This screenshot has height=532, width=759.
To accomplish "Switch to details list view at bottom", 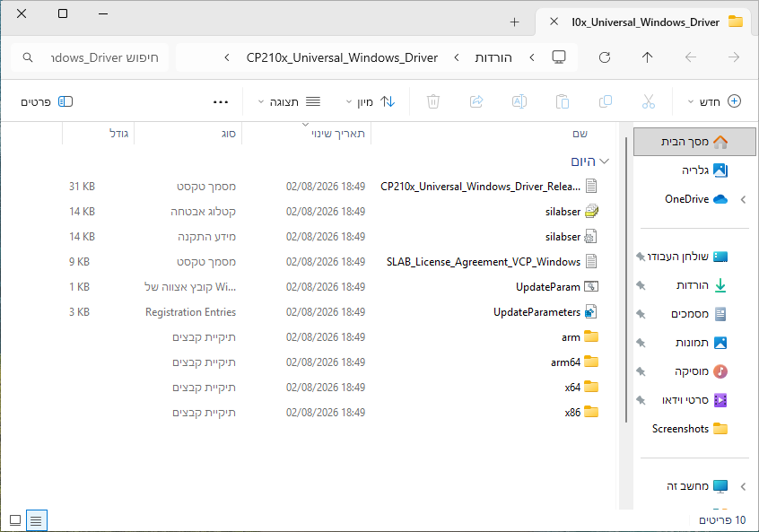I will click(x=36, y=520).
